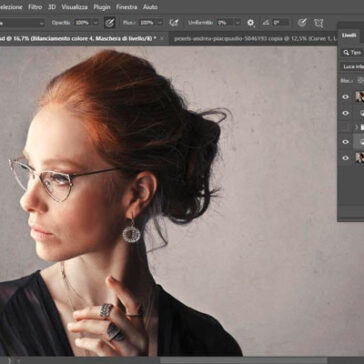The width and height of the screenshot is (364, 364).
Task: Open the Opacità slider dropdown arrow
Action: tap(95, 23)
